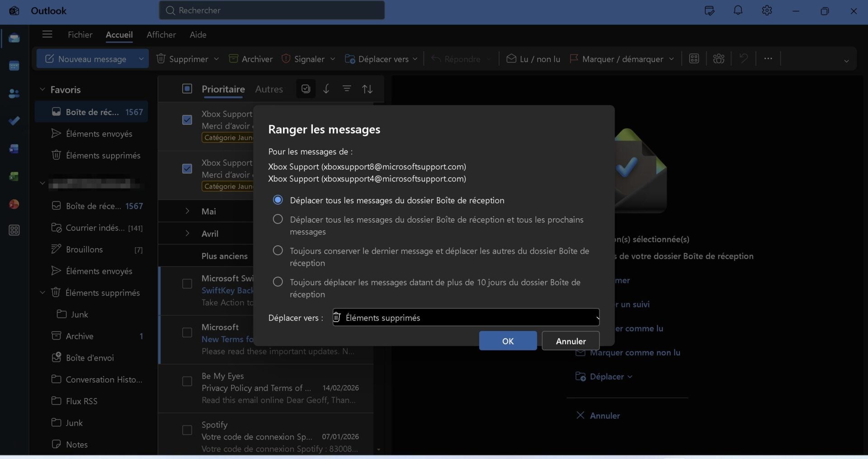Click the Signaler shield button

coord(303,59)
